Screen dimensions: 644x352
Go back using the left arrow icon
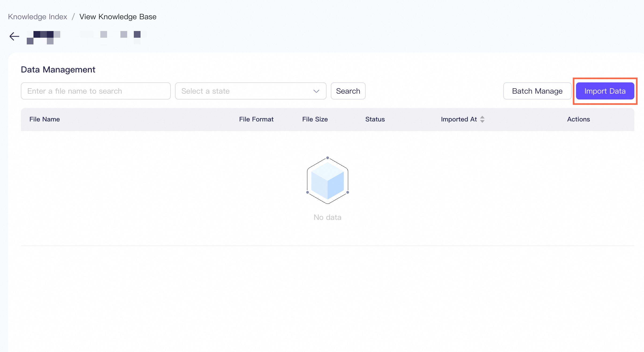click(x=14, y=36)
